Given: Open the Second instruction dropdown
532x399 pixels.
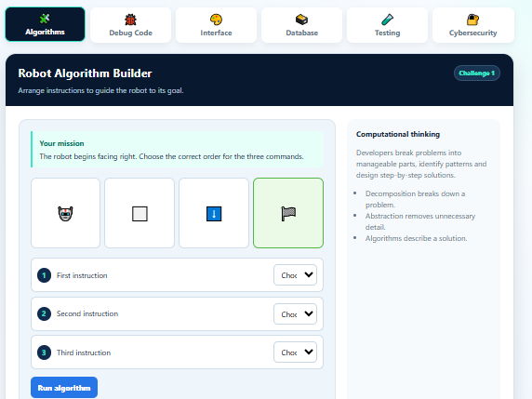Looking at the screenshot, I should click(295, 313).
